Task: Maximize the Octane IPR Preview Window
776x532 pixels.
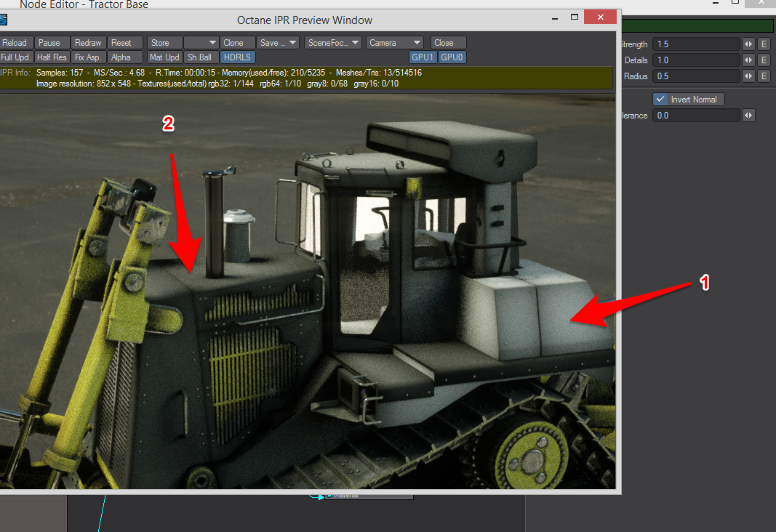Action: pyautogui.click(x=574, y=17)
